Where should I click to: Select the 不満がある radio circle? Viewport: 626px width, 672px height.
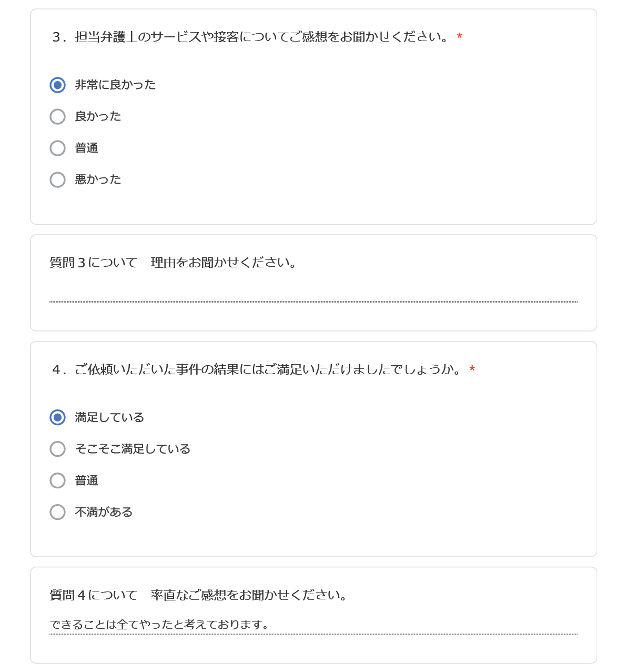57,512
